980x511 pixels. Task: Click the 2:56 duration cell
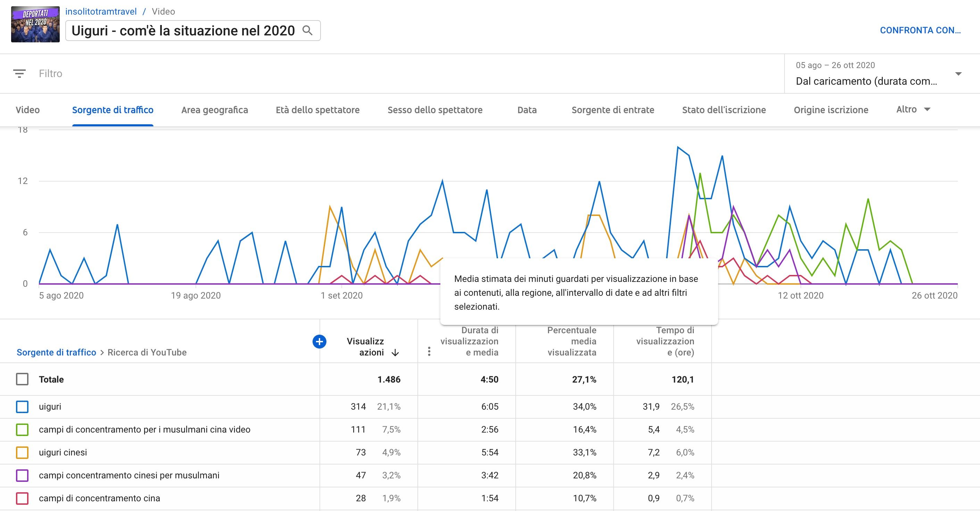(490, 430)
